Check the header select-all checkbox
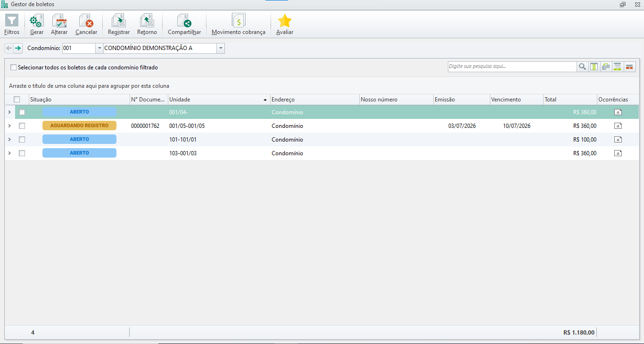644x344 pixels. click(x=17, y=100)
